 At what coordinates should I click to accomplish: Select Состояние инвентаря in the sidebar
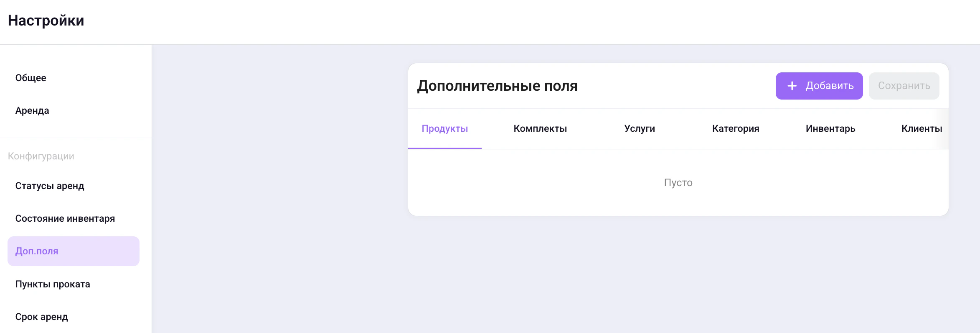(65, 218)
